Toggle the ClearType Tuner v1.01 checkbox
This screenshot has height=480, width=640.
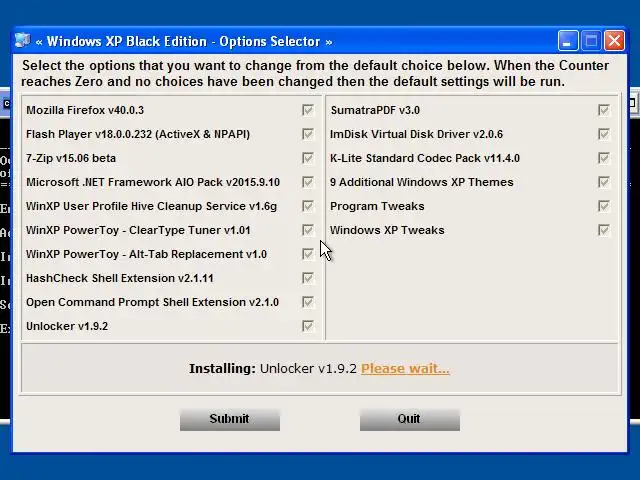point(308,230)
